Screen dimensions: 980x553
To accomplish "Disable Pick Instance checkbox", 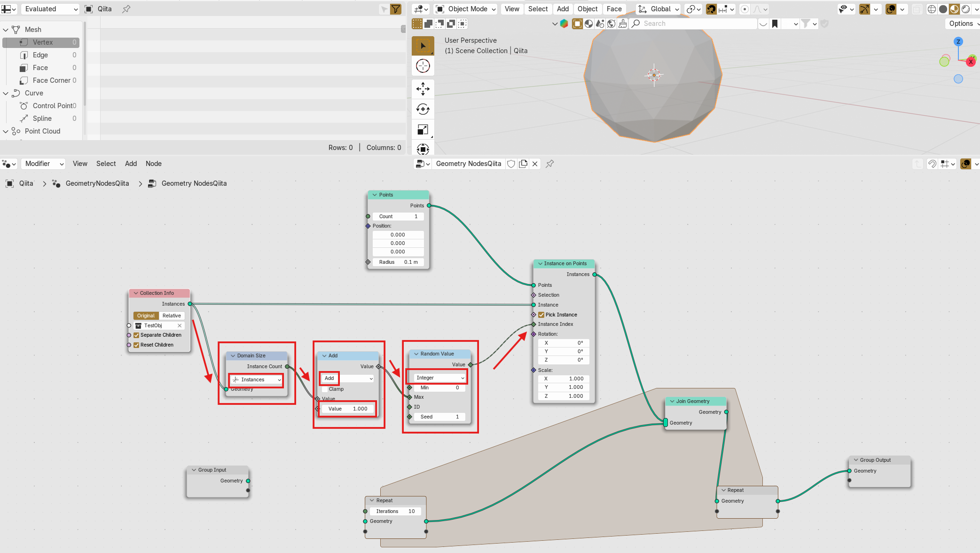I will click(x=541, y=315).
